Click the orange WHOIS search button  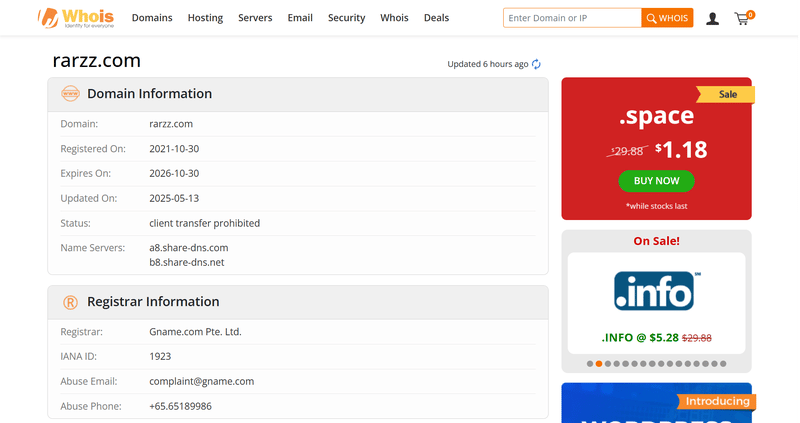coord(667,18)
